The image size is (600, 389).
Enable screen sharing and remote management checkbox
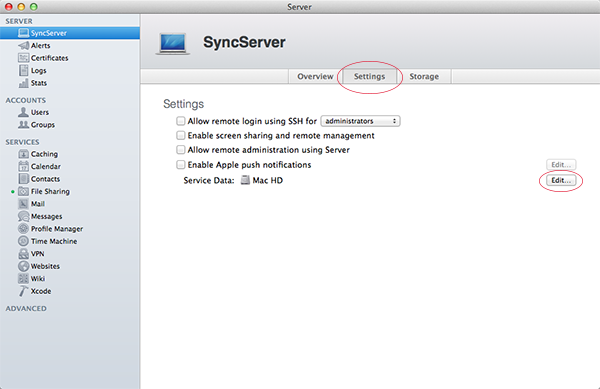tap(181, 135)
